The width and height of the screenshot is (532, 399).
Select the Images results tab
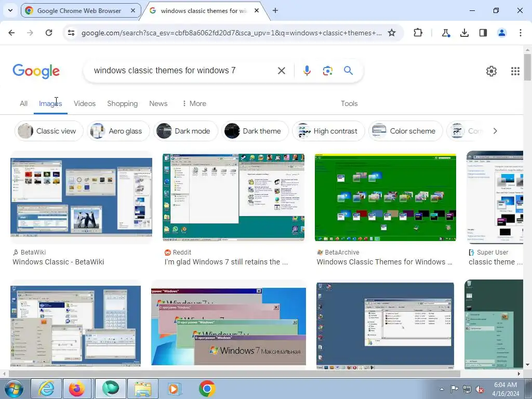pos(50,103)
